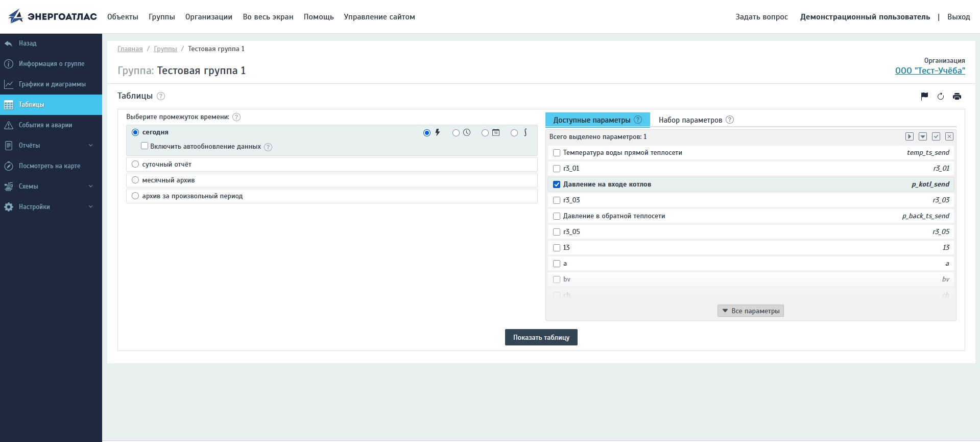The image size is (980, 442).
Task: Select the месячный архив radio option
Action: [x=135, y=180]
